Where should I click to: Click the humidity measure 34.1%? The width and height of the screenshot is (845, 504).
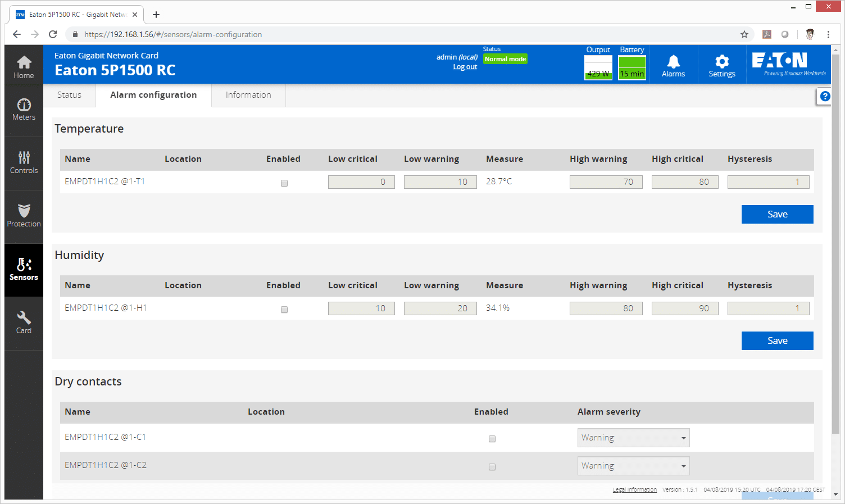[498, 308]
